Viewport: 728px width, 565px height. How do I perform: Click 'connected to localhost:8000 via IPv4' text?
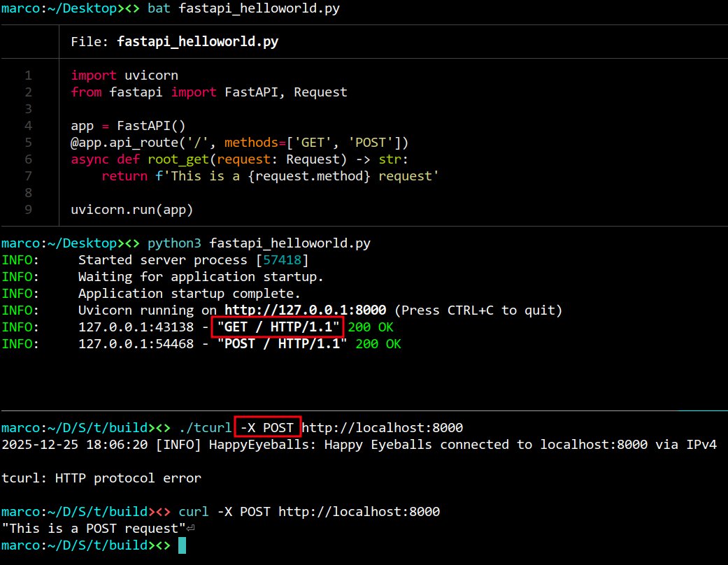point(578,445)
